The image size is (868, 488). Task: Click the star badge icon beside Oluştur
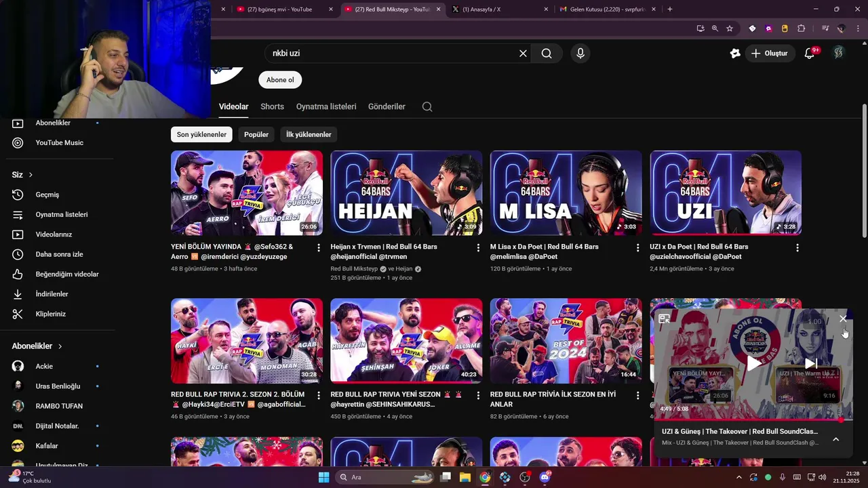point(735,54)
